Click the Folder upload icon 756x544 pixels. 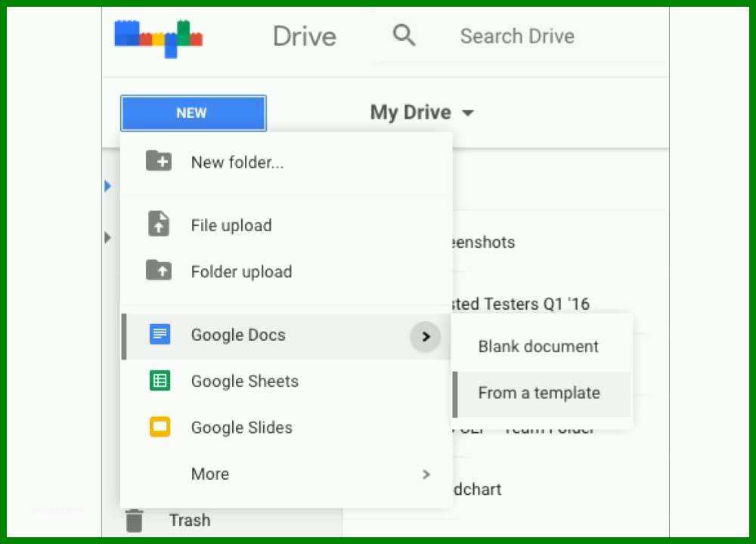pos(159,270)
